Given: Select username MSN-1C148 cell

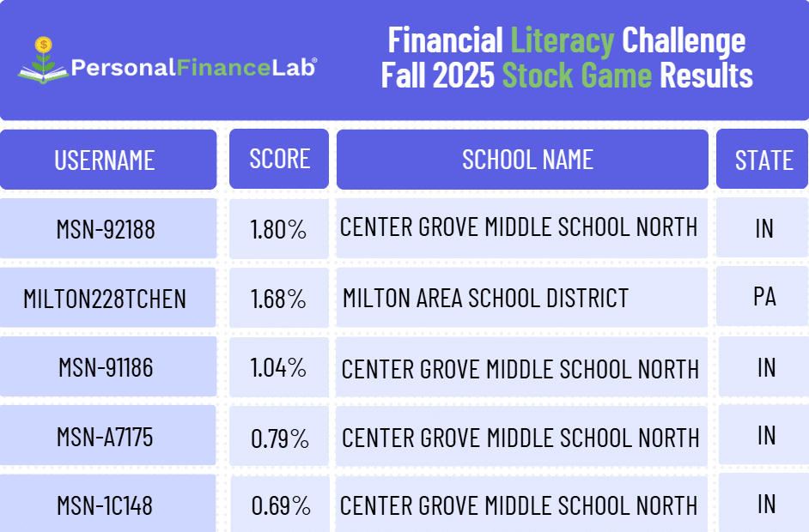Looking at the screenshot, I should (x=105, y=505).
